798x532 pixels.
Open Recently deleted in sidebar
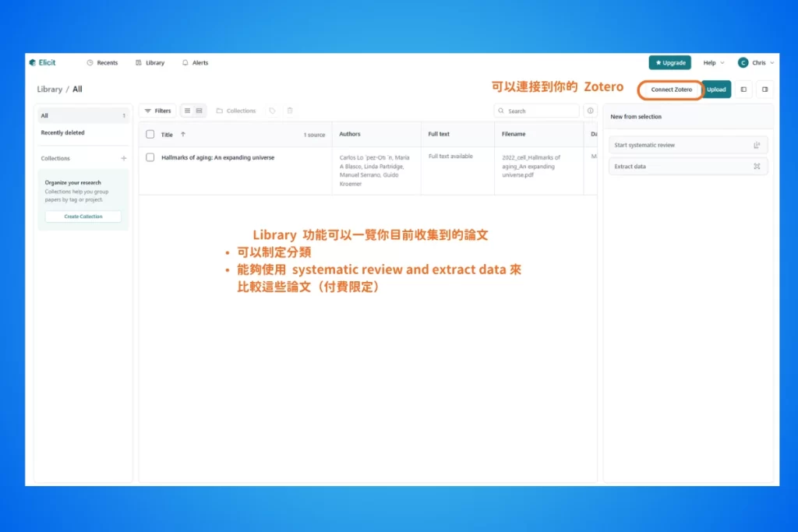click(x=62, y=132)
